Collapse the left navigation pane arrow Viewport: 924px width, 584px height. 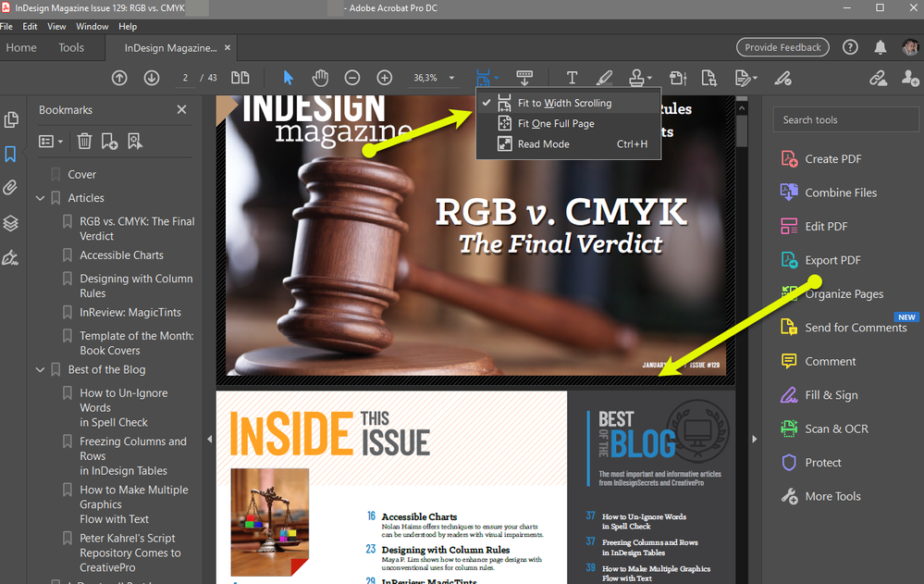[209, 439]
